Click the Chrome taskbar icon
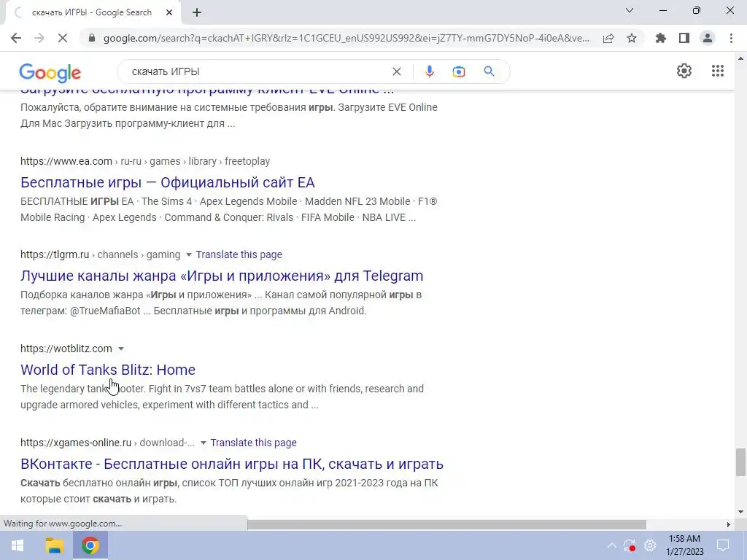This screenshot has width=747, height=560. click(90, 545)
